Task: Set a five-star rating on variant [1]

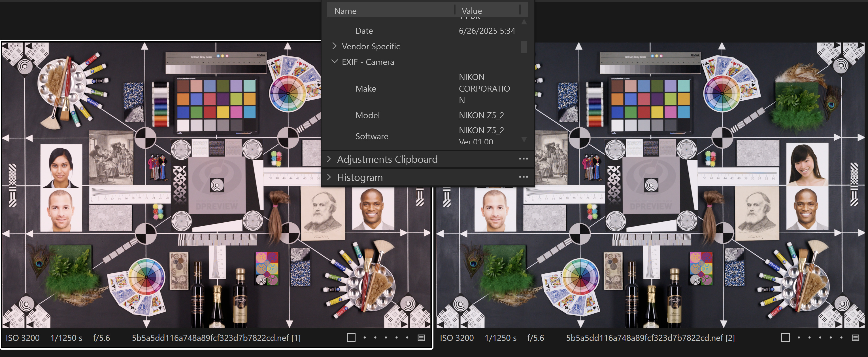Action: click(407, 337)
